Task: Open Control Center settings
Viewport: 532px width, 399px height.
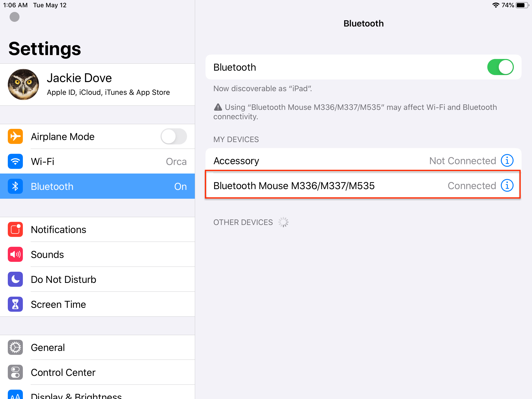Action: [x=97, y=372]
